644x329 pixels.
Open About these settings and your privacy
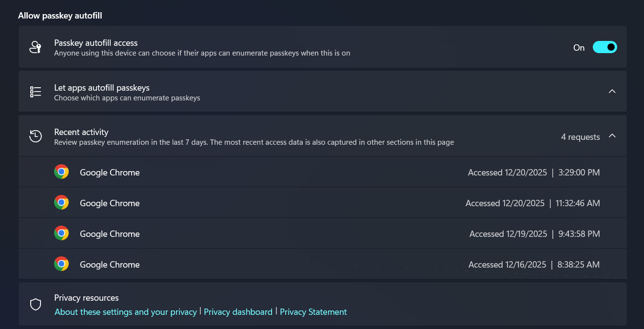tap(125, 312)
